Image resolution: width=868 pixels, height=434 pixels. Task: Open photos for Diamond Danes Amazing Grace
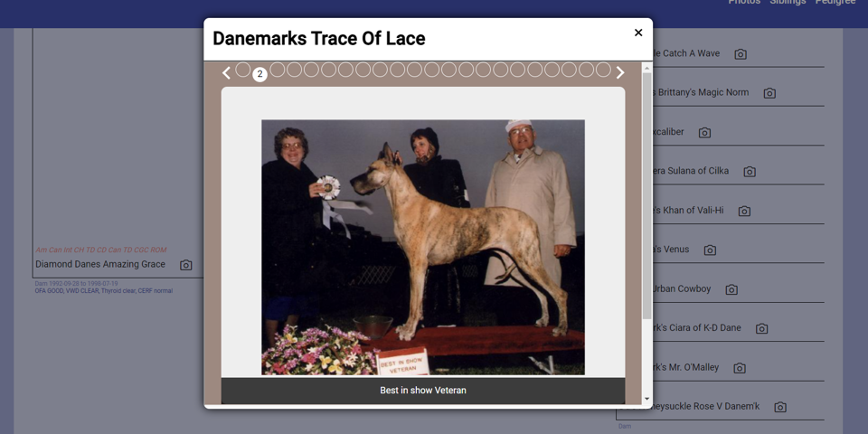point(186,265)
